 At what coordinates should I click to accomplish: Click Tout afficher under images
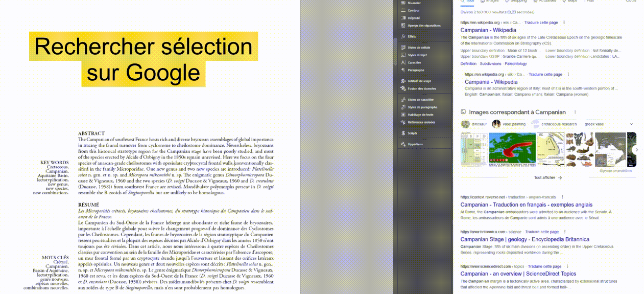tap(548, 177)
